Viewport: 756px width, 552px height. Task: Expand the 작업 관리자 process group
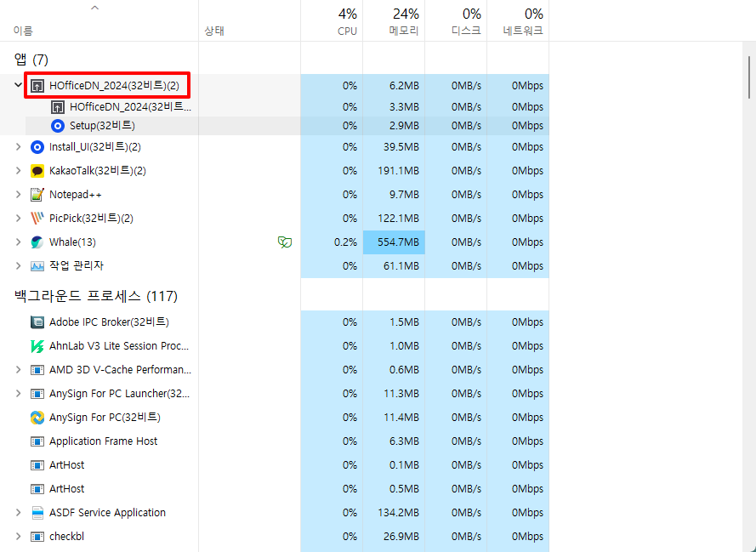click(19, 265)
